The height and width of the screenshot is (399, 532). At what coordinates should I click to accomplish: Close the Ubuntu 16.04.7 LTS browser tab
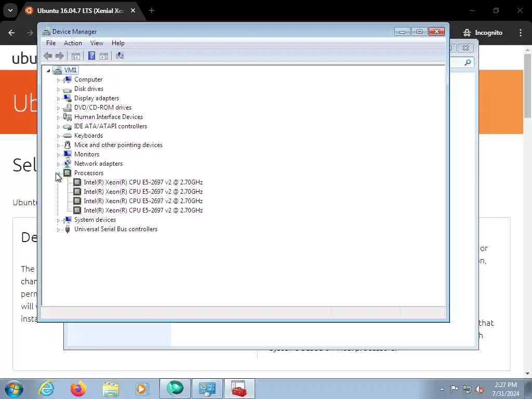(x=133, y=10)
